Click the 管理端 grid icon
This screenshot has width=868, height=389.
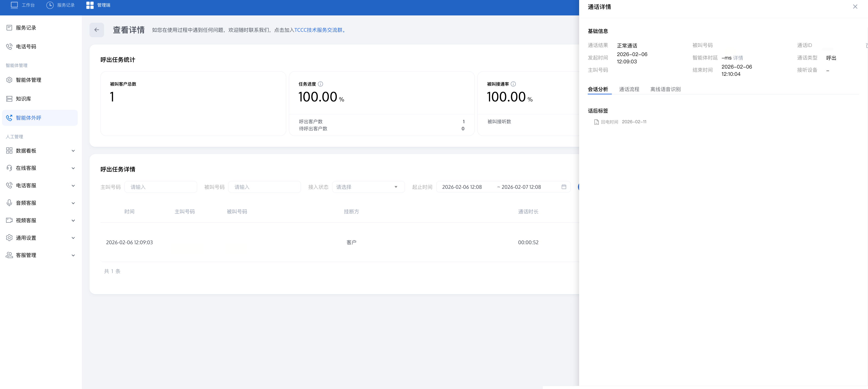(90, 5)
